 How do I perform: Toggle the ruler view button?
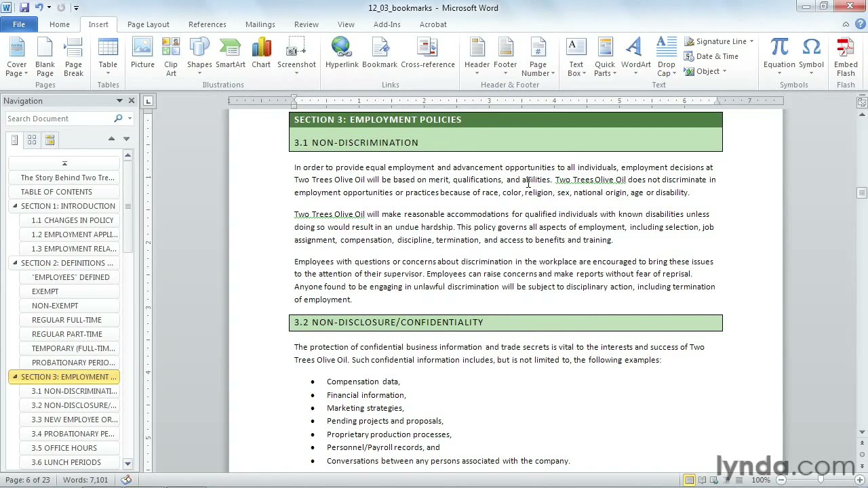[x=862, y=102]
